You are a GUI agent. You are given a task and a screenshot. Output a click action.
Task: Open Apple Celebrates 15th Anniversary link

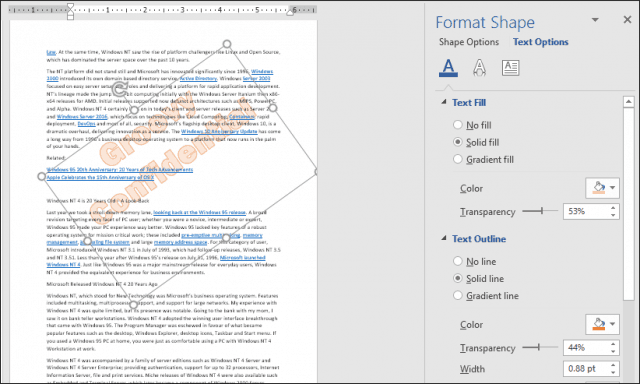[x=100, y=177]
